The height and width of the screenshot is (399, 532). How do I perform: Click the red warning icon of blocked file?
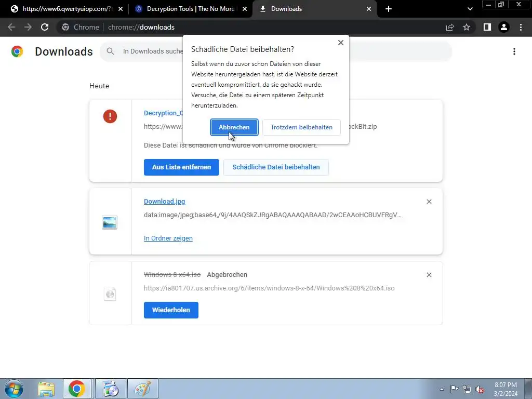[110, 116]
